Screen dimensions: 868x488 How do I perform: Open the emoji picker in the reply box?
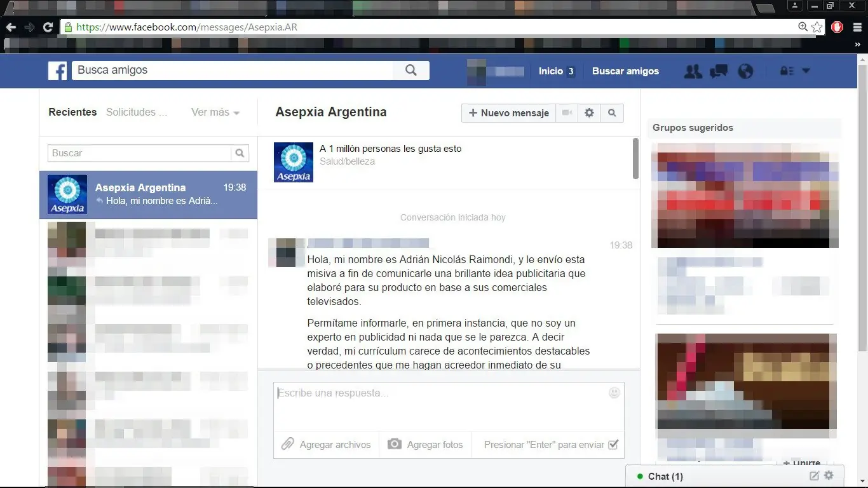click(x=614, y=393)
